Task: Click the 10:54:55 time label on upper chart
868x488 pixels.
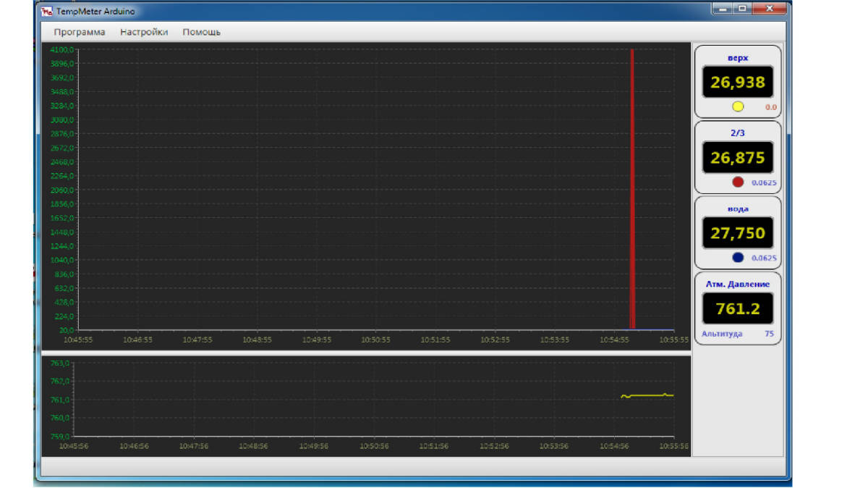Action: pyautogui.click(x=615, y=340)
